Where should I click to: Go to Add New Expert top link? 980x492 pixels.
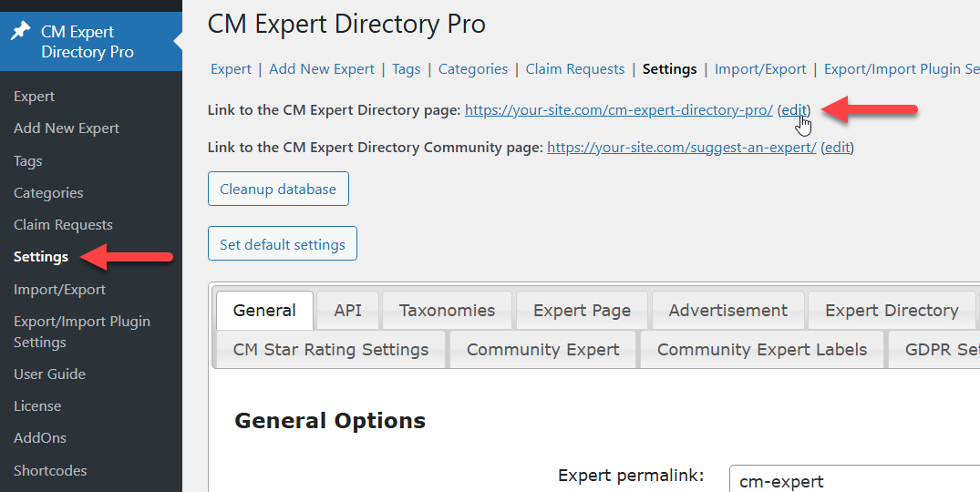322,68
